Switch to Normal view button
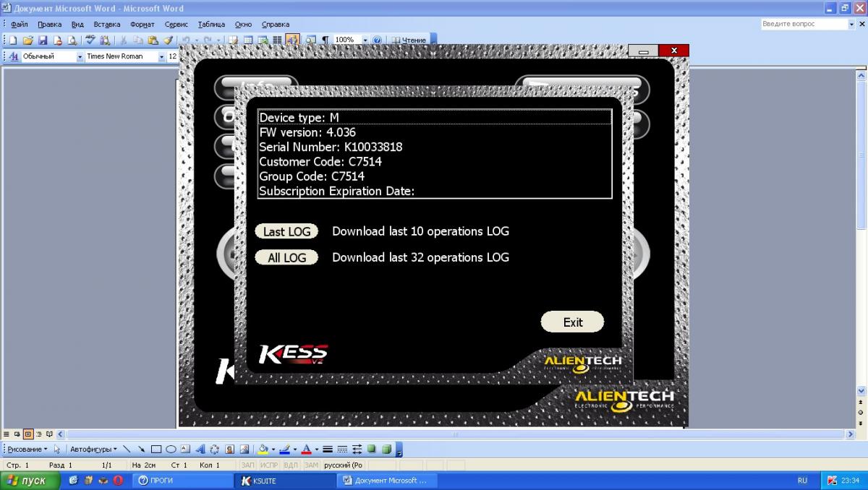 pyautogui.click(x=6, y=434)
